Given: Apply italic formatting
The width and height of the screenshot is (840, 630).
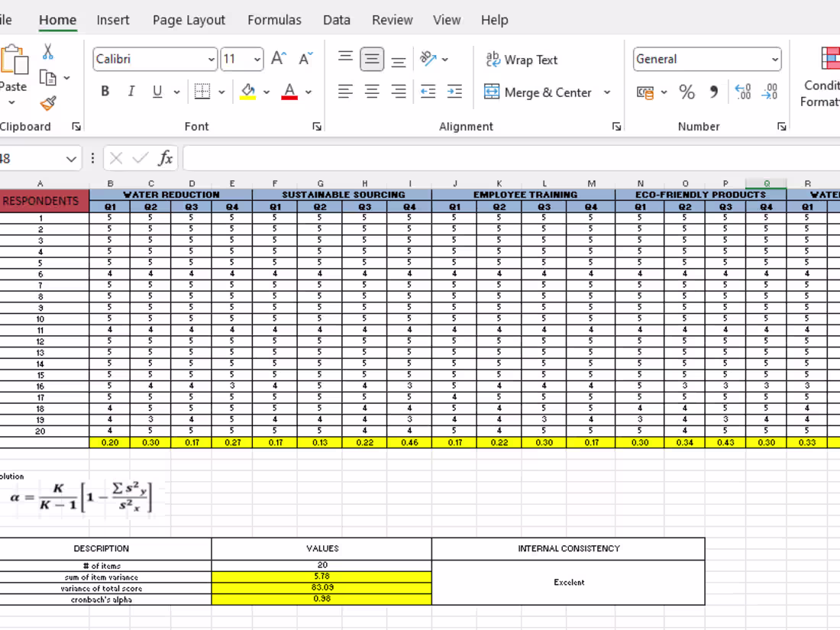Looking at the screenshot, I should pos(131,91).
